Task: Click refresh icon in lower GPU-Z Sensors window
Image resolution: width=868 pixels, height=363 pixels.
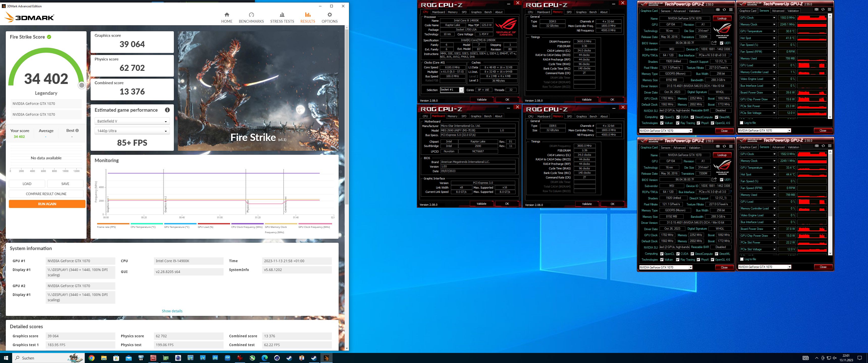Action: click(x=823, y=146)
